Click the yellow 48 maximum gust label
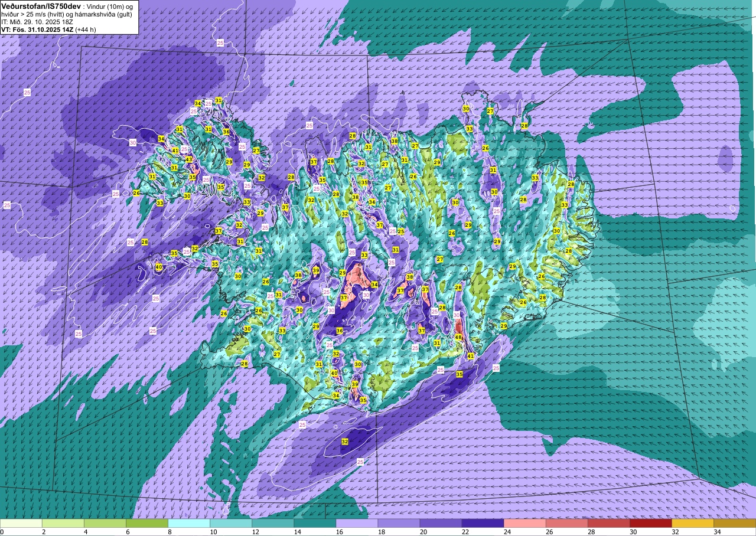The width and height of the screenshot is (756, 536). [458, 337]
